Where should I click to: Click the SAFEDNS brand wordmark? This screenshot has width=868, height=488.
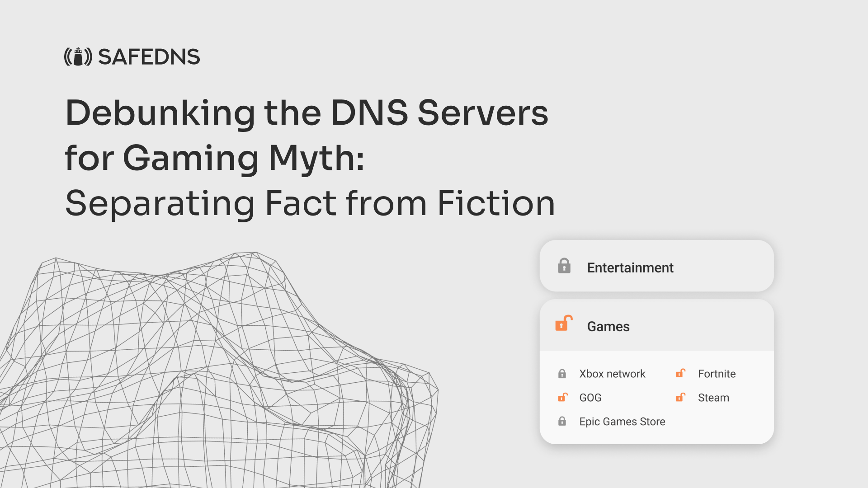(x=149, y=57)
